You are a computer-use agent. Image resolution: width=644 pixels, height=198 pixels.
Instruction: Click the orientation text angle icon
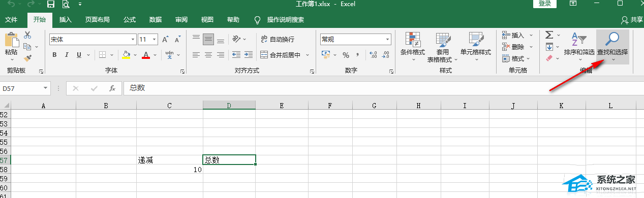click(236, 39)
